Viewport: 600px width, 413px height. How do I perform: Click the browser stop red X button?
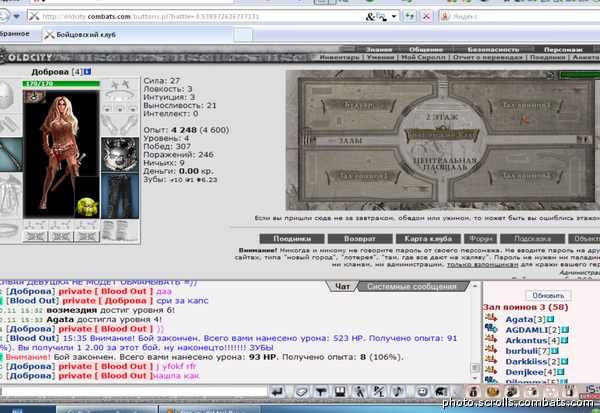pyautogui.click(x=426, y=16)
